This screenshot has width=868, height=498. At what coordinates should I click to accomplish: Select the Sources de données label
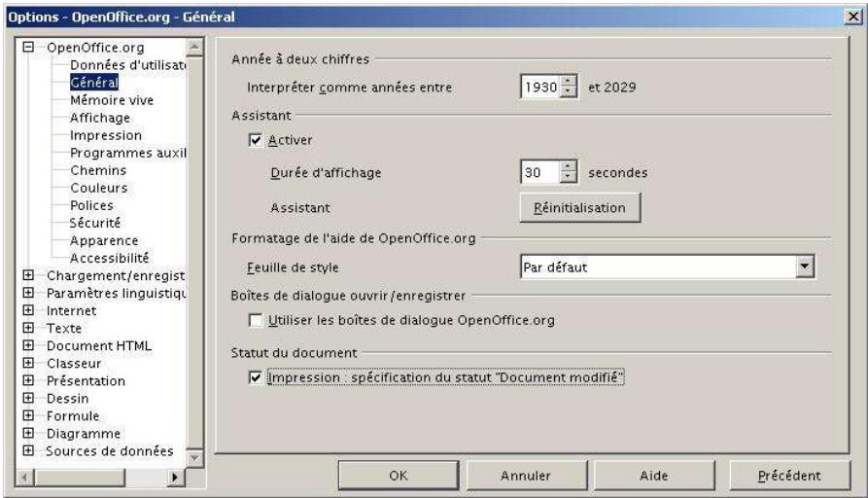(x=110, y=451)
